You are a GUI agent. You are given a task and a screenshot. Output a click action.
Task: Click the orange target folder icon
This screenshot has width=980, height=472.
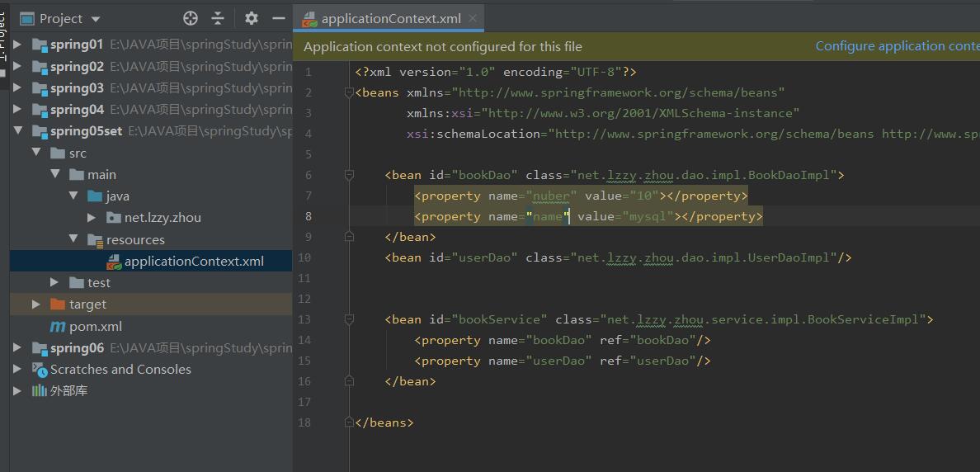pos(58,304)
